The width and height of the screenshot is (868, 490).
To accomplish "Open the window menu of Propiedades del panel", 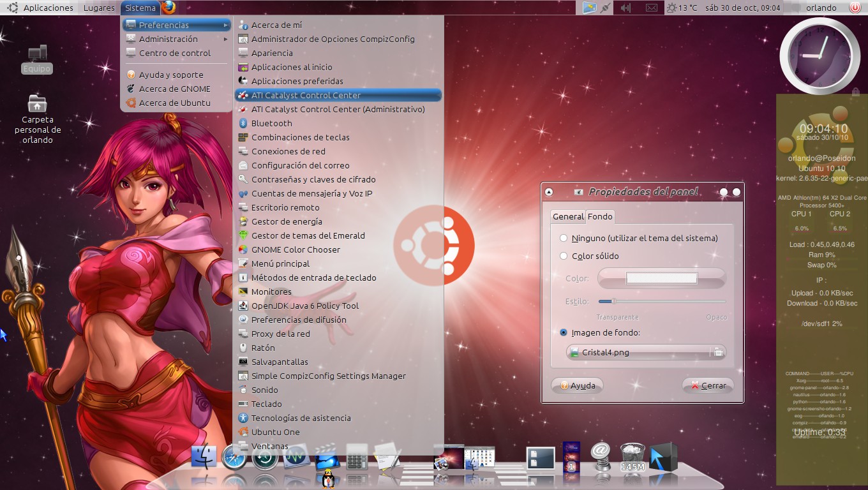I will [549, 192].
